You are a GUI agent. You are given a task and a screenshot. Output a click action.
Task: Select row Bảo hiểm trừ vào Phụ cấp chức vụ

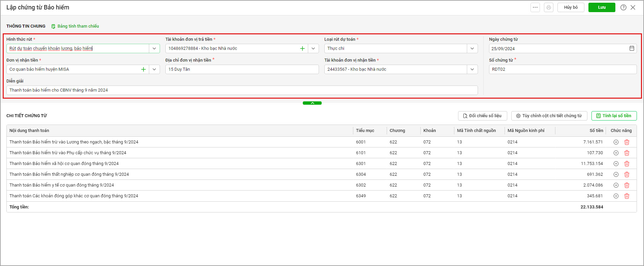(322, 153)
